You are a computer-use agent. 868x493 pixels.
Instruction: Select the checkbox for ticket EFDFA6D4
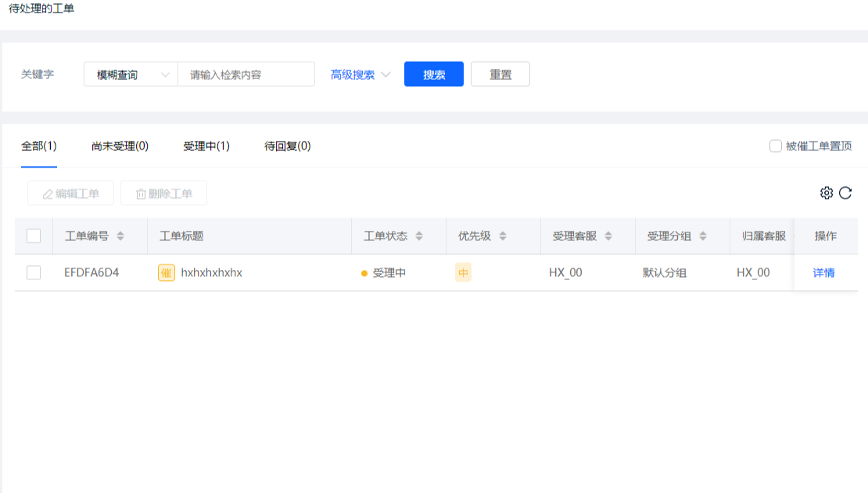pyautogui.click(x=34, y=272)
